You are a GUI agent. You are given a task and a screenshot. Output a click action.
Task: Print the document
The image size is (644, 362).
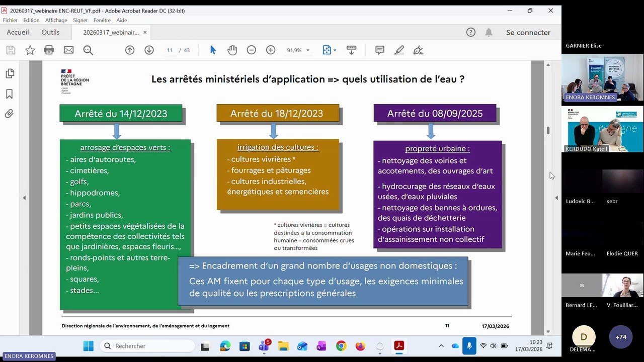coord(49,50)
